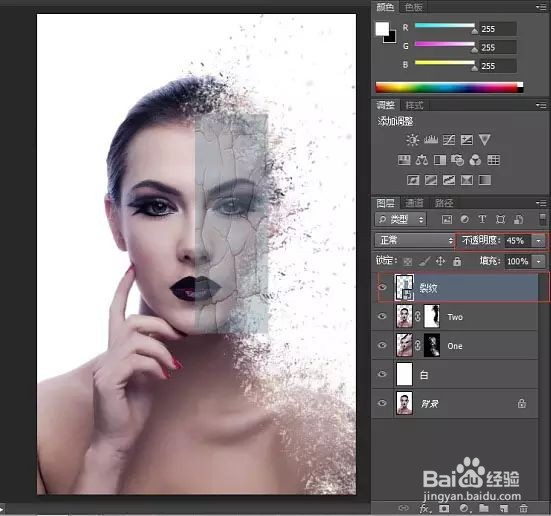Create a new layer icon

(504, 508)
